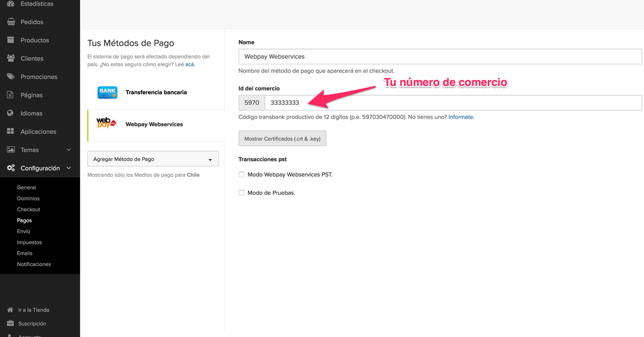Click the Clientes people icon
644x337 pixels.
11,59
